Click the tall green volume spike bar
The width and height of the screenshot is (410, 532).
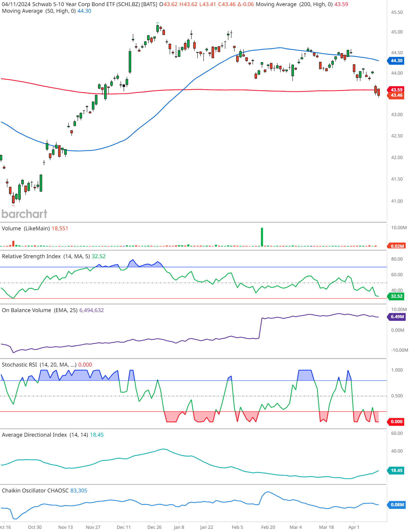[x=262, y=237]
